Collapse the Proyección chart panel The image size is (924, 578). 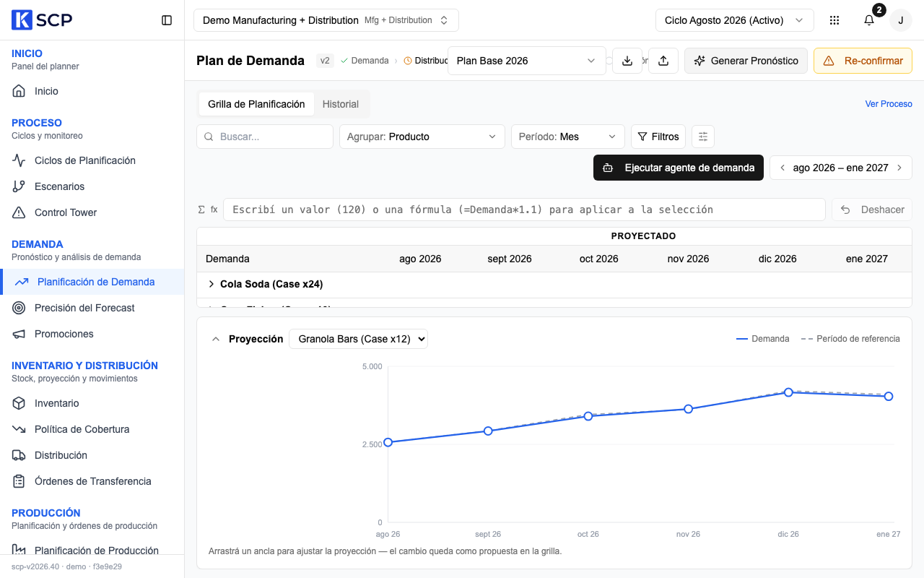click(x=215, y=339)
